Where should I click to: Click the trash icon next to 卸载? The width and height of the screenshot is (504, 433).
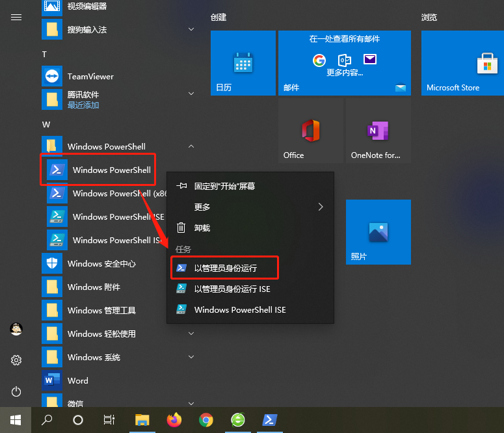181,228
